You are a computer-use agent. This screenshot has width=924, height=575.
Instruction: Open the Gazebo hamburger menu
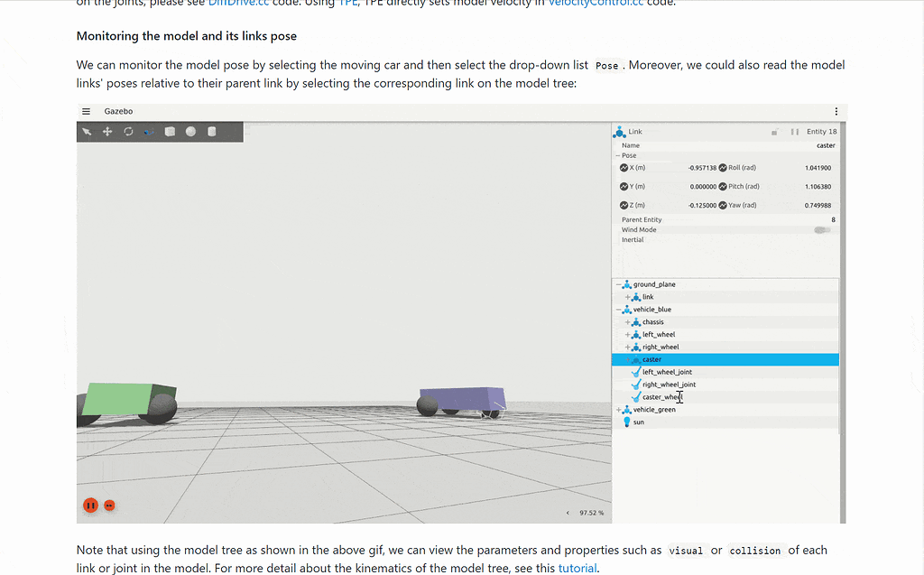pyautogui.click(x=87, y=111)
